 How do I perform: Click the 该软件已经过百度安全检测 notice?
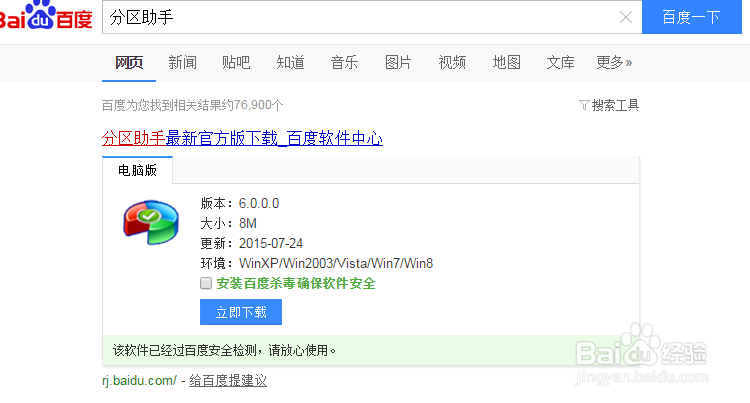point(224,350)
